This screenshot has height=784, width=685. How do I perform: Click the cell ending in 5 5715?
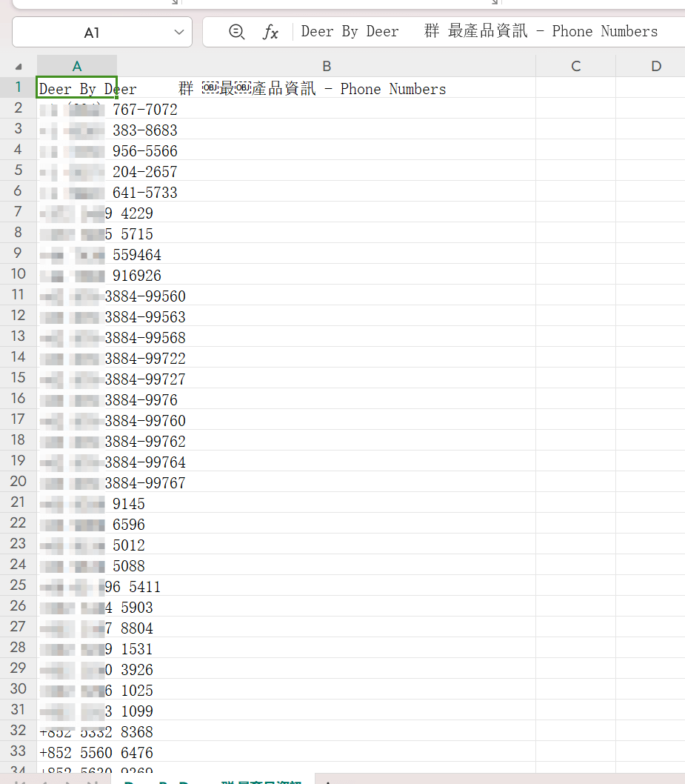point(77,233)
